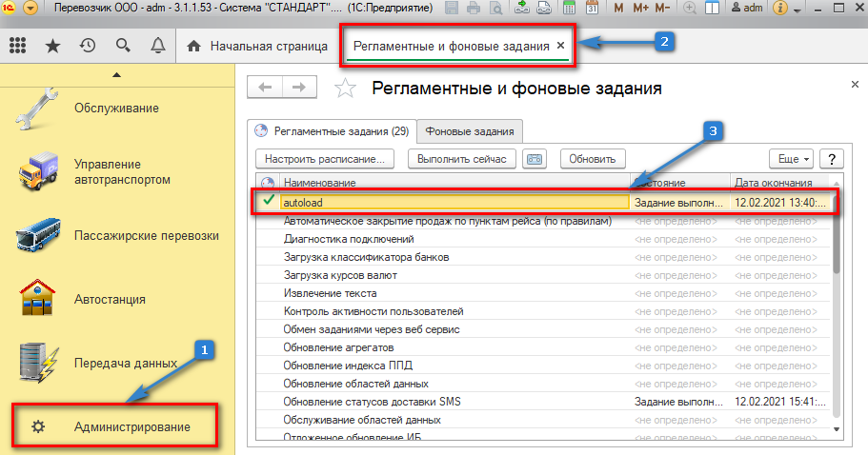Viewport: 868px width, 455px height.
Task: Switch to the Фоновые задания tab
Action: click(470, 131)
